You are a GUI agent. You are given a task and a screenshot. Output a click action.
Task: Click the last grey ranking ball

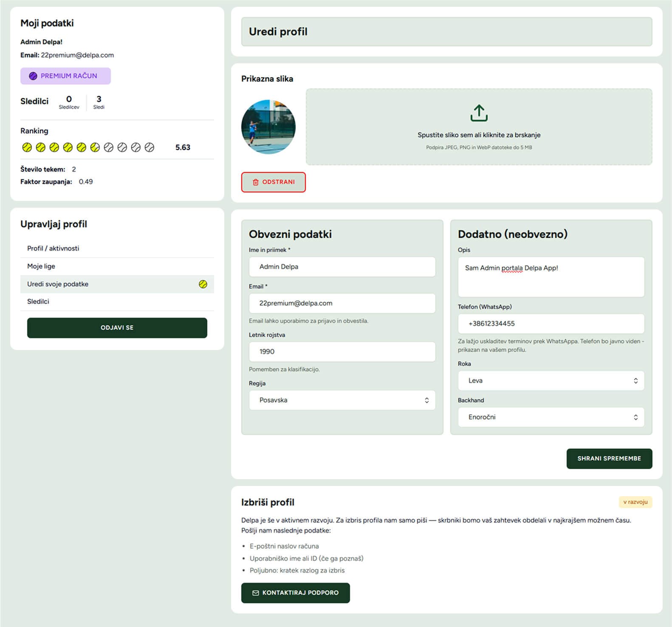pyautogui.click(x=150, y=147)
